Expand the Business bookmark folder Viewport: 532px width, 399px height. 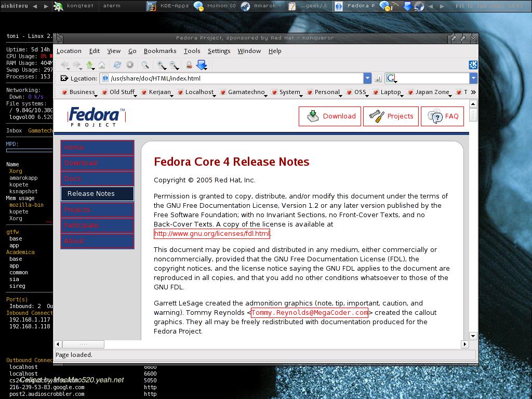(x=79, y=92)
